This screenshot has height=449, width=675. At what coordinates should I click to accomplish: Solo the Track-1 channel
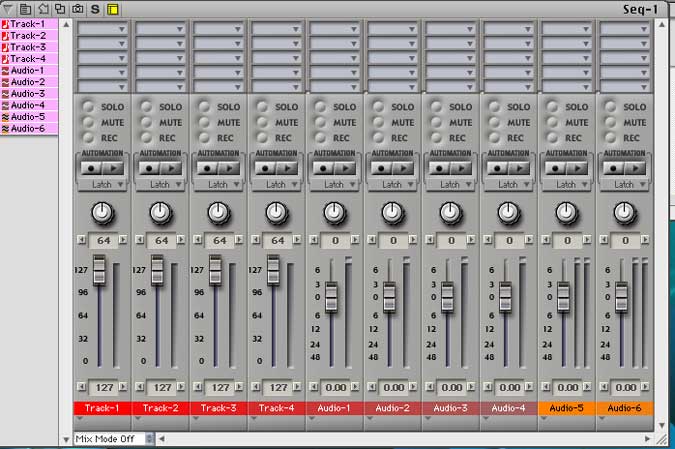tap(88, 106)
